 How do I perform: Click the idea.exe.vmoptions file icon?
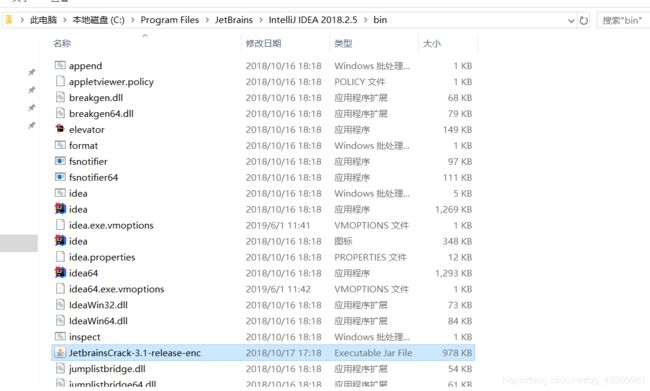click(x=61, y=224)
